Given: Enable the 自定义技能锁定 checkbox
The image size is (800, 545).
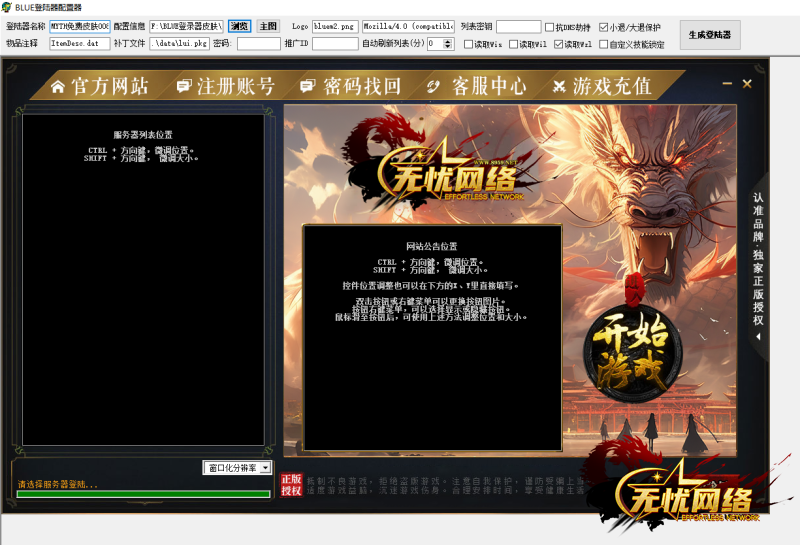Looking at the screenshot, I should point(604,44).
